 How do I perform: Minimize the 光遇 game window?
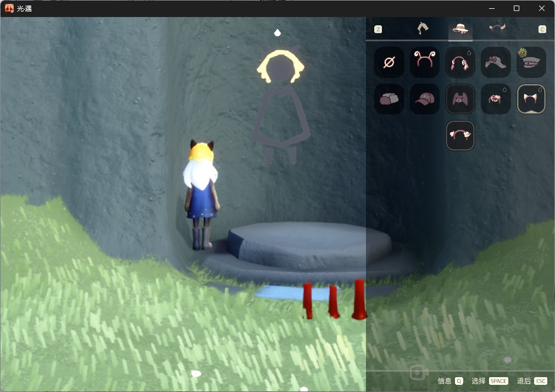(492, 8)
